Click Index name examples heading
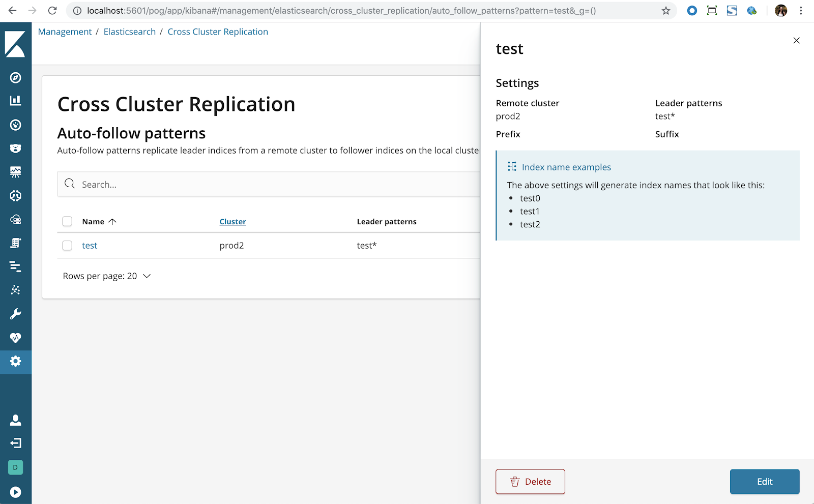The height and width of the screenshot is (504, 814). (x=566, y=167)
